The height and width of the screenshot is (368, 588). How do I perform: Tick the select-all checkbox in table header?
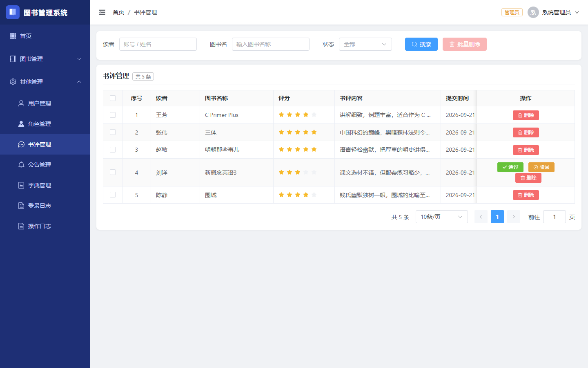coord(113,98)
